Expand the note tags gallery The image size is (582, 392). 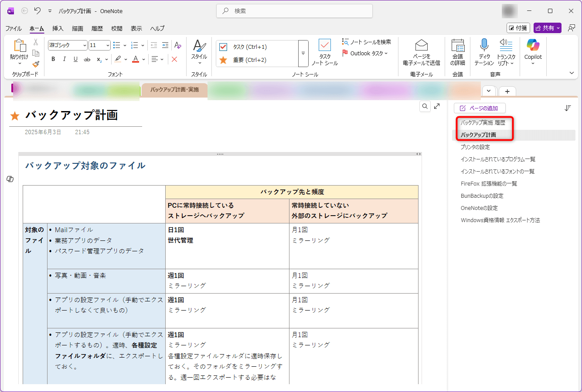tap(303, 54)
